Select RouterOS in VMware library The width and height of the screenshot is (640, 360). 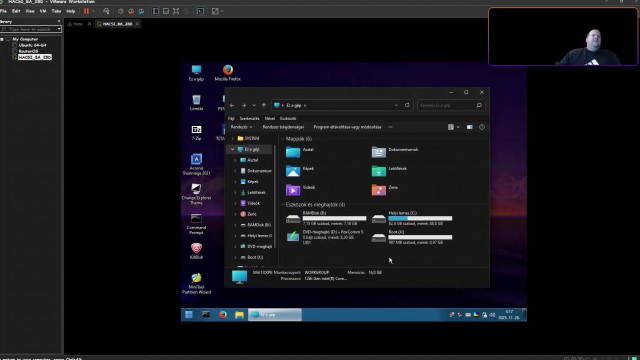[x=28, y=51]
